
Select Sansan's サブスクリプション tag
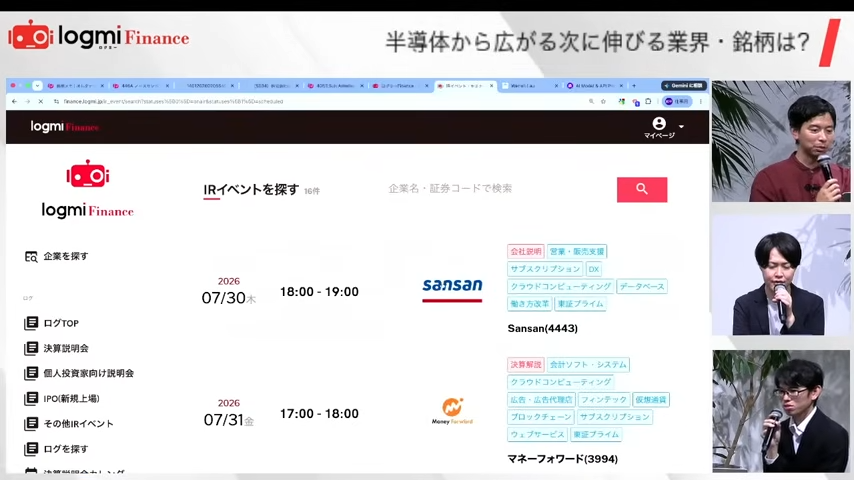click(545, 269)
